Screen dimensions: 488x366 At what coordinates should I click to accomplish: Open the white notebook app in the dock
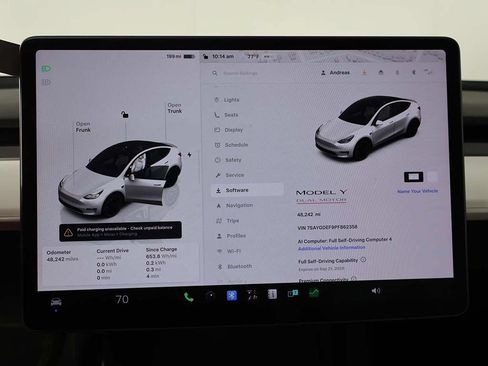pos(272,294)
